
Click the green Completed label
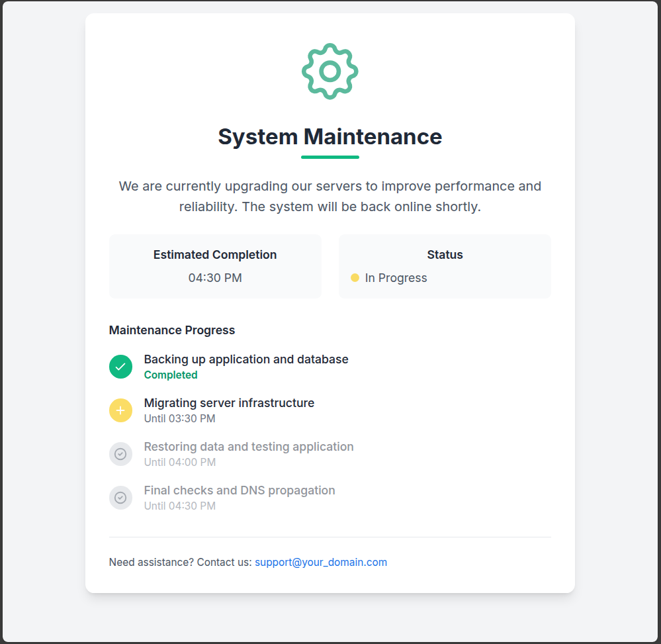pos(171,375)
